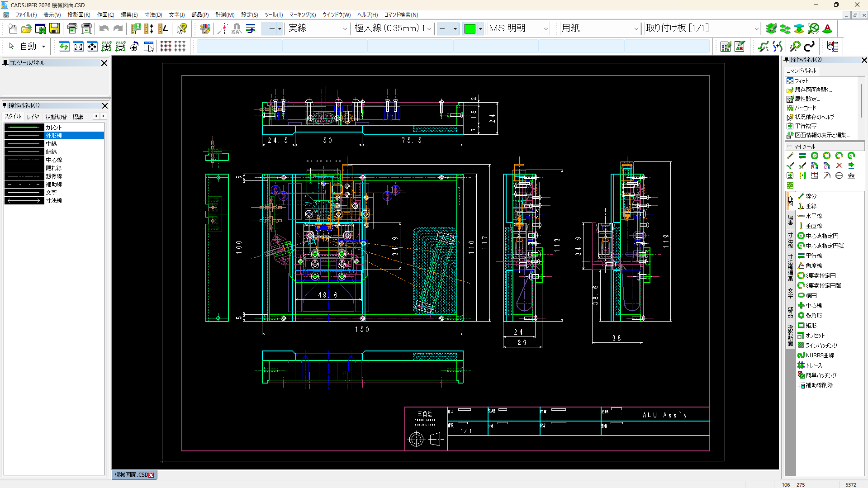Select the 隠れ線 line style row
Viewport: 868px width, 488px height.
tap(54, 168)
